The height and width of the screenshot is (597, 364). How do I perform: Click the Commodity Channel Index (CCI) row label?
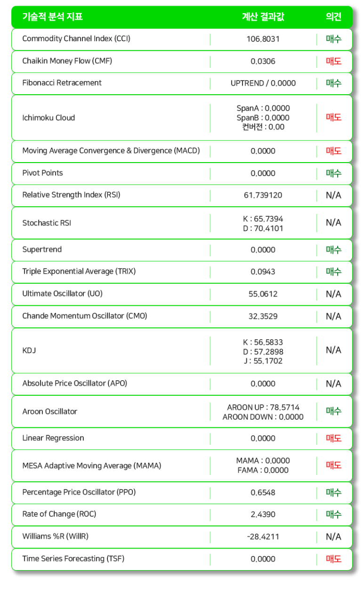click(x=76, y=39)
